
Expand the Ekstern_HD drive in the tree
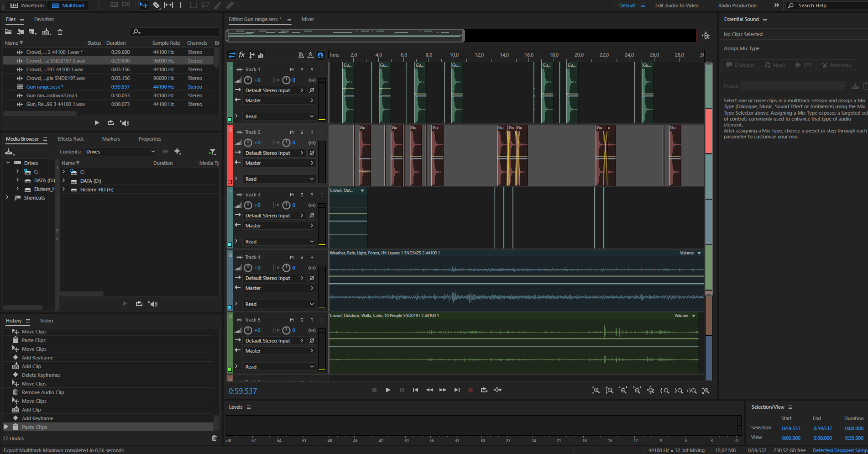(18, 189)
